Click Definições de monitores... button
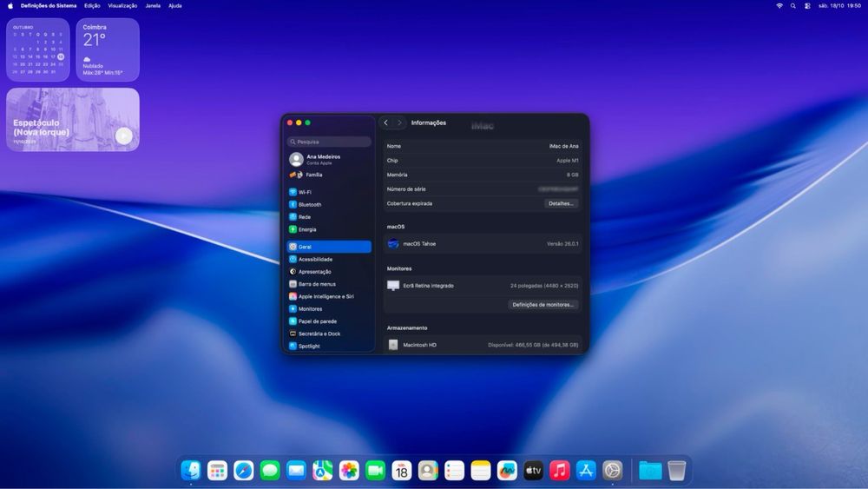The width and height of the screenshot is (868, 489). (x=542, y=305)
